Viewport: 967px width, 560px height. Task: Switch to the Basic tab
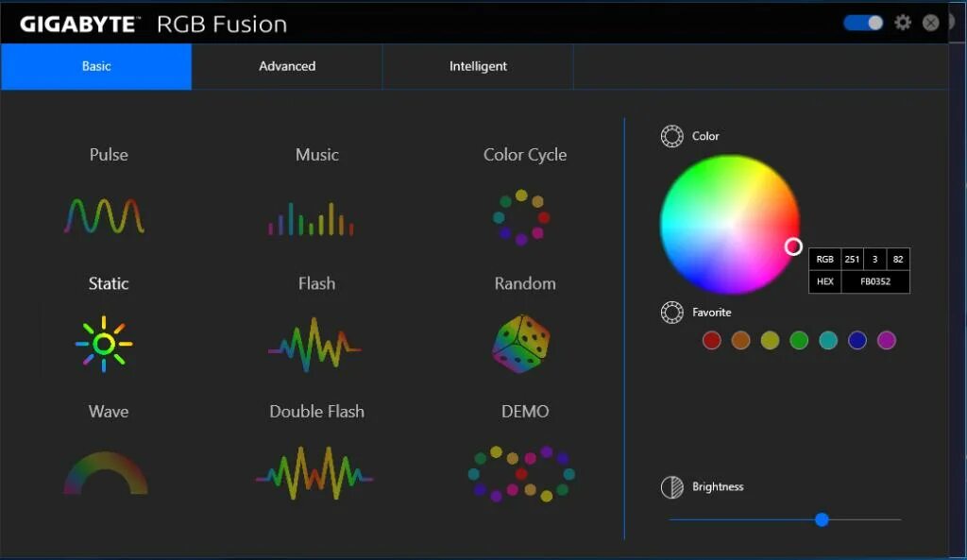pyautogui.click(x=96, y=66)
